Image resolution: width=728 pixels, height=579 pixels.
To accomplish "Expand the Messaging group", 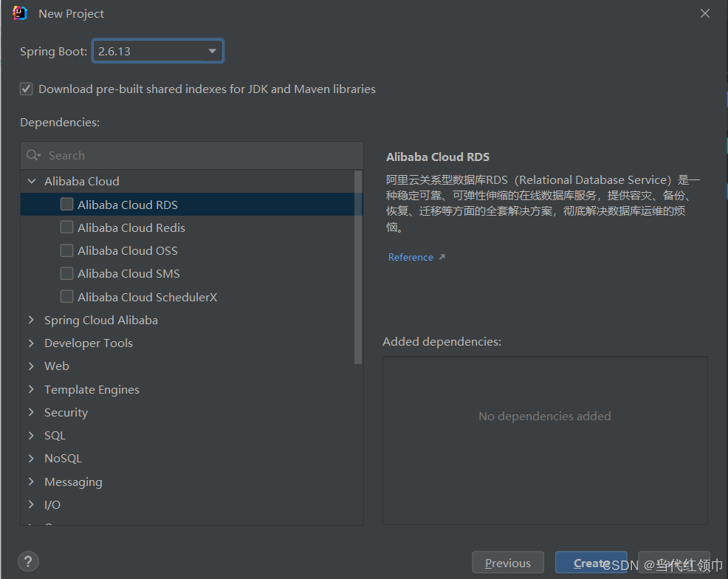I will click(32, 482).
